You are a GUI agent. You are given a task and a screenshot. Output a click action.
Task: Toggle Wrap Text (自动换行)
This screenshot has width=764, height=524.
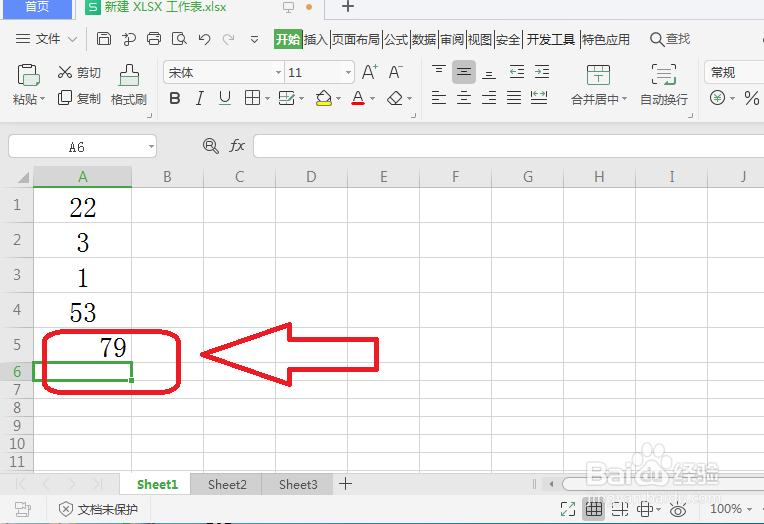pyautogui.click(x=664, y=85)
